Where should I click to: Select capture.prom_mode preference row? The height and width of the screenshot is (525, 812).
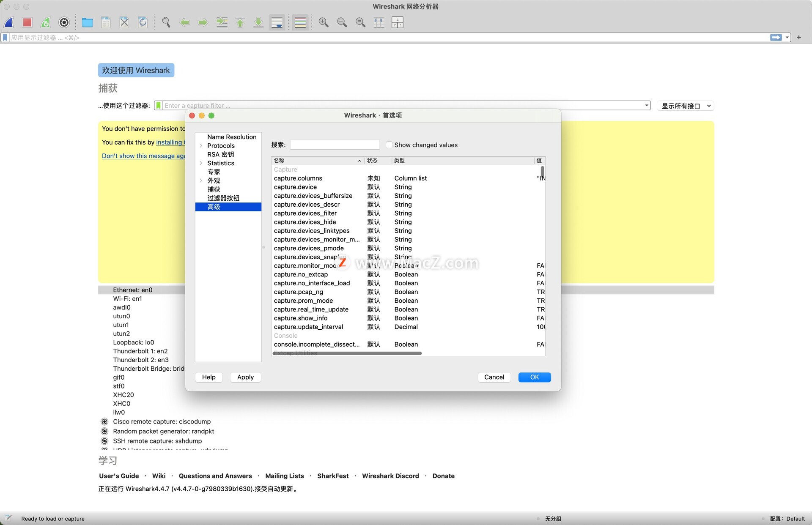(408, 301)
